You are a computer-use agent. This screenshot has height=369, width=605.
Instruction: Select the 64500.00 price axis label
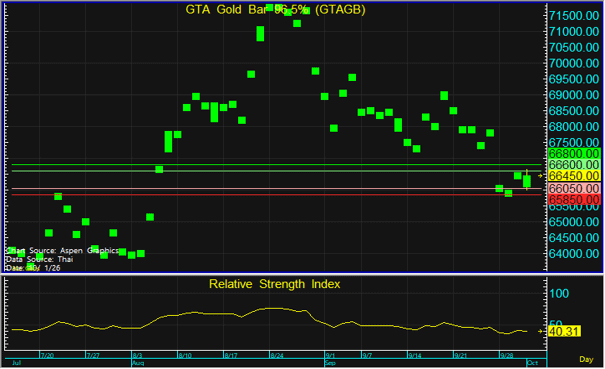tap(574, 237)
